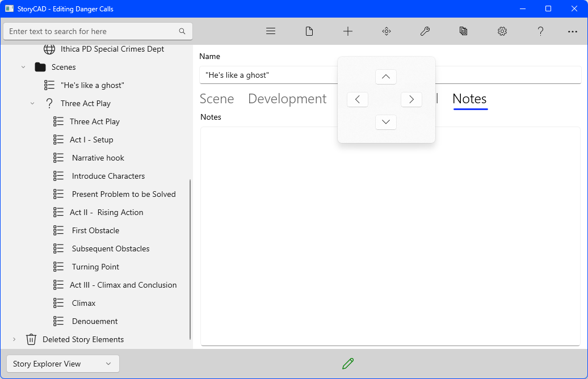Collapse the Three Act Play node chevron

(x=32, y=103)
